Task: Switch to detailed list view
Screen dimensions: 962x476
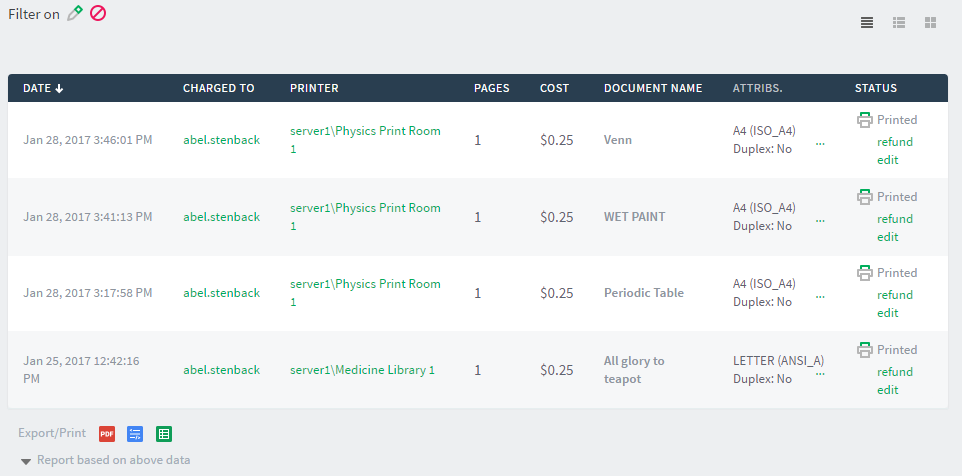Action: (899, 23)
